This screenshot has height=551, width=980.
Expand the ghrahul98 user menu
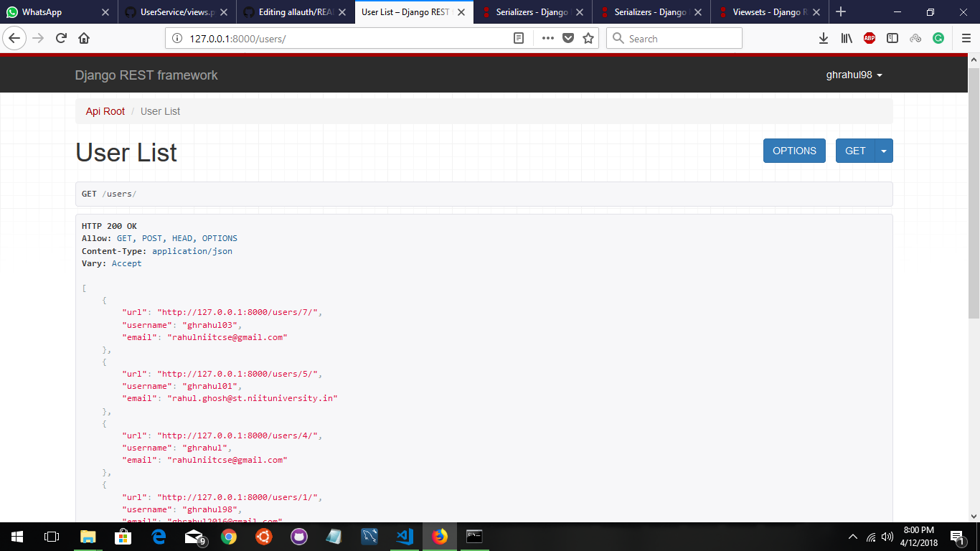coord(853,75)
